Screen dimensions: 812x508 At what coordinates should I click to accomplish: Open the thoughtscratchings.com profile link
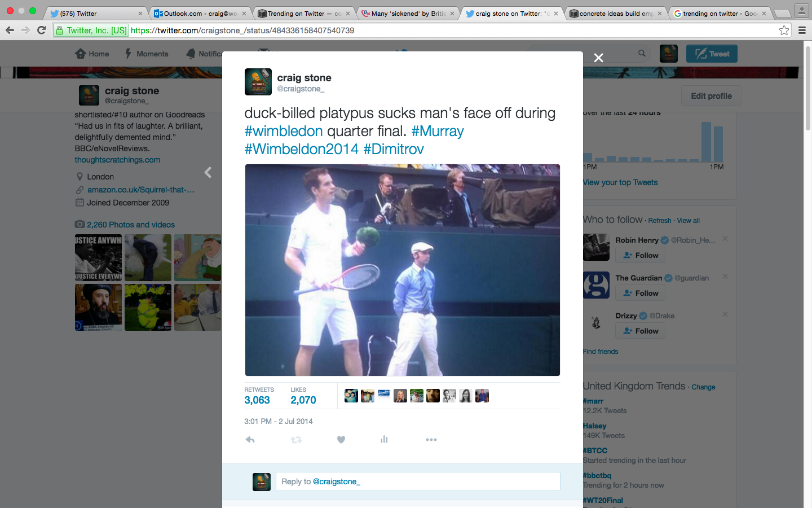tap(117, 160)
